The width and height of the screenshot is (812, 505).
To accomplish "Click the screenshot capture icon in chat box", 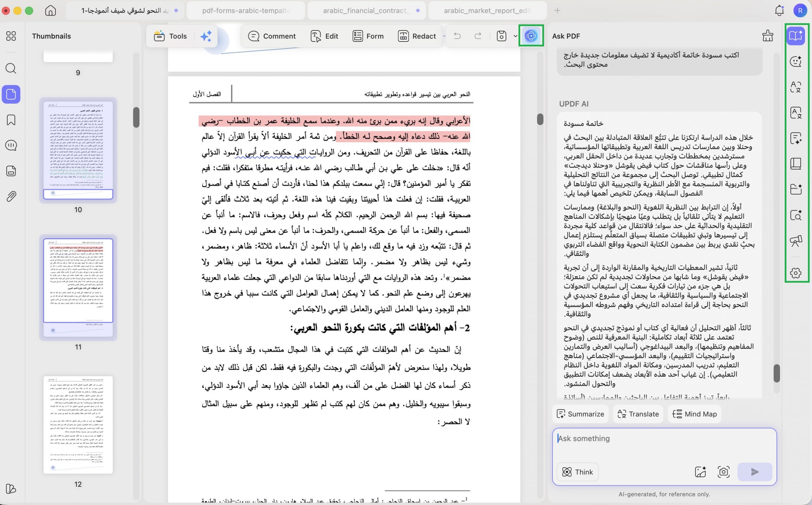I will [724, 472].
